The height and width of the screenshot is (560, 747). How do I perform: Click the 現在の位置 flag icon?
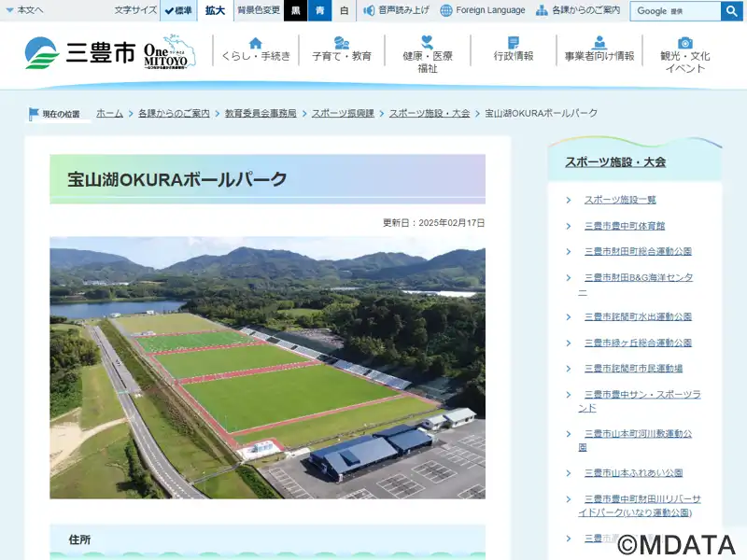click(34, 114)
